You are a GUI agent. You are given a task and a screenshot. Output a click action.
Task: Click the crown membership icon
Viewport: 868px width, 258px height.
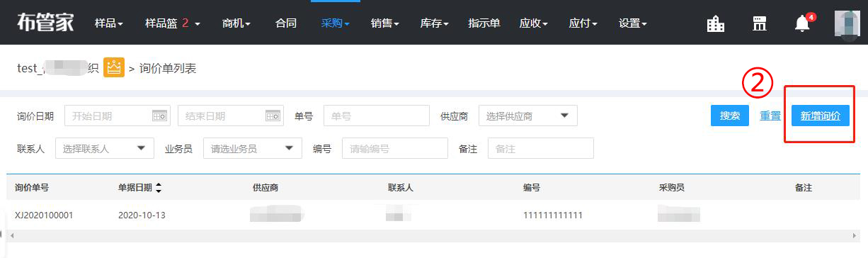(114, 68)
